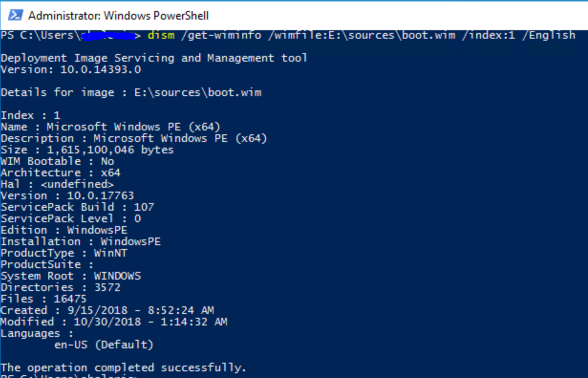This screenshot has height=378, width=588.
Task: Click the Architecture : x64 line
Action: [61, 173]
